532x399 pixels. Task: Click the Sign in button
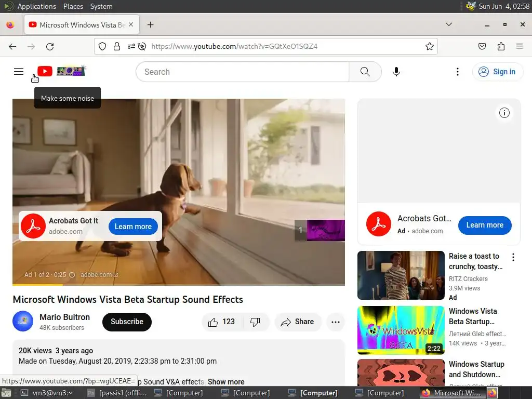tap(497, 72)
